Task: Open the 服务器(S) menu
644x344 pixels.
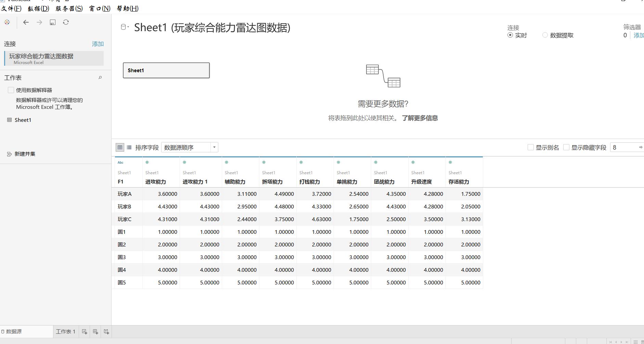Action: click(69, 9)
